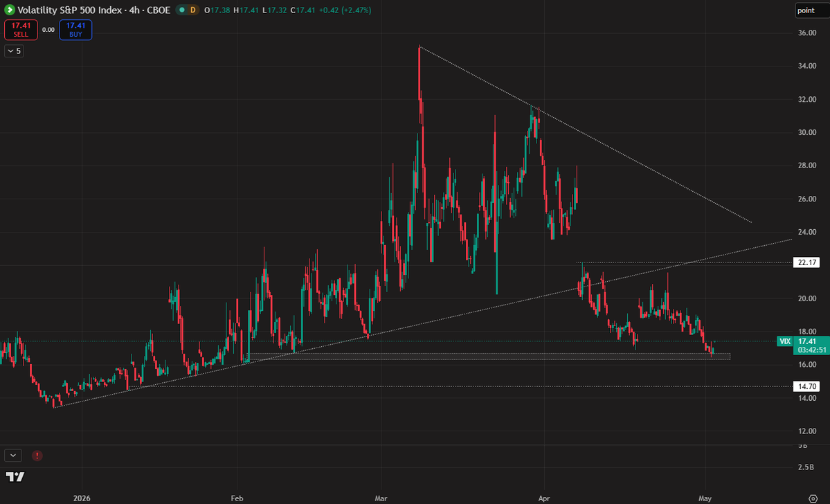
Task: Click the 2.5B volume axis label
Action: pyautogui.click(x=806, y=467)
